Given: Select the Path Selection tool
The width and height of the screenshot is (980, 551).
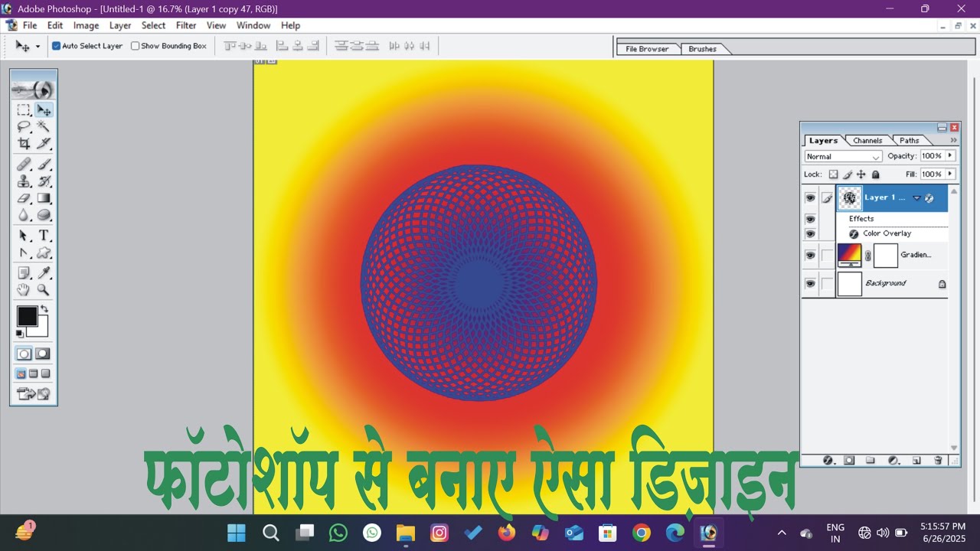Looking at the screenshot, I should pos(24,236).
